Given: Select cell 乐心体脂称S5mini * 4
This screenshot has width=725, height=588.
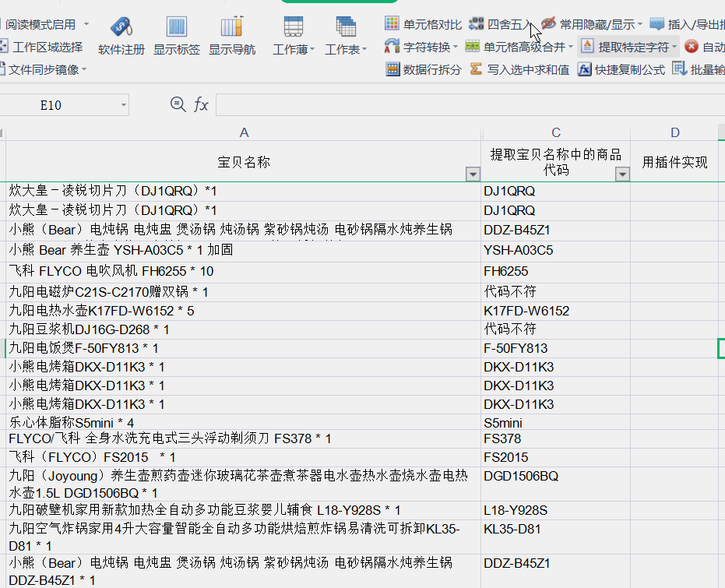Looking at the screenshot, I should [244, 422].
